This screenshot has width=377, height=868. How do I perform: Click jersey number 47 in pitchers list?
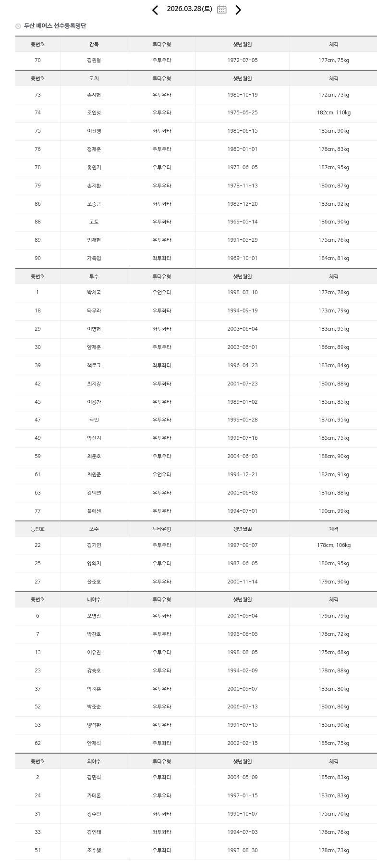[37, 420]
